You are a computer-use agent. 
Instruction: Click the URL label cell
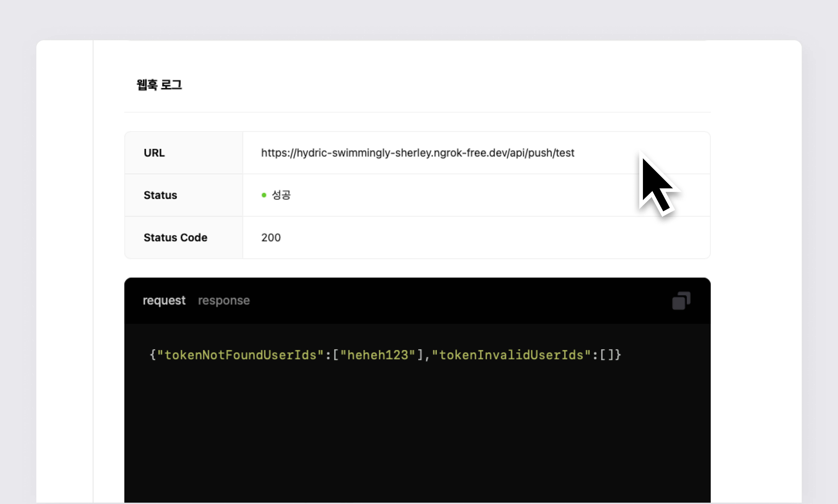point(154,153)
